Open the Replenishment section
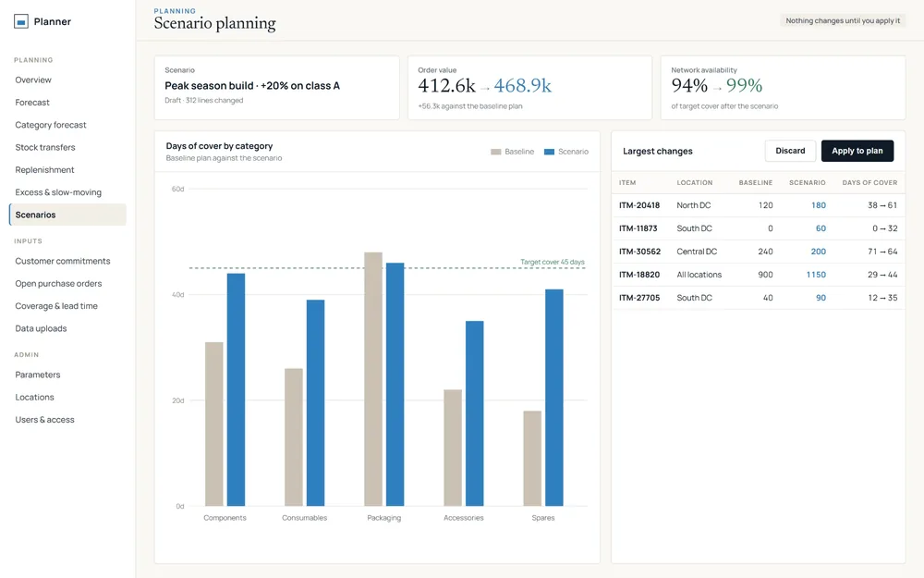 pyautogui.click(x=44, y=170)
